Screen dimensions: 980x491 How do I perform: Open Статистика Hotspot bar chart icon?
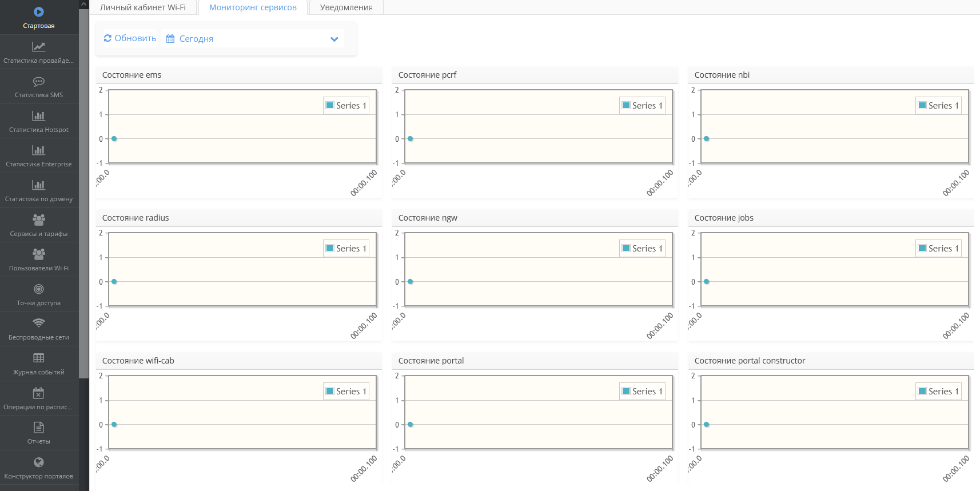(x=39, y=116)
